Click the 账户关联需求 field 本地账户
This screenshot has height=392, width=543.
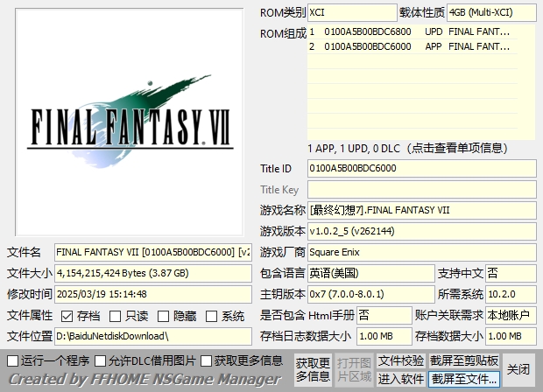511,315
